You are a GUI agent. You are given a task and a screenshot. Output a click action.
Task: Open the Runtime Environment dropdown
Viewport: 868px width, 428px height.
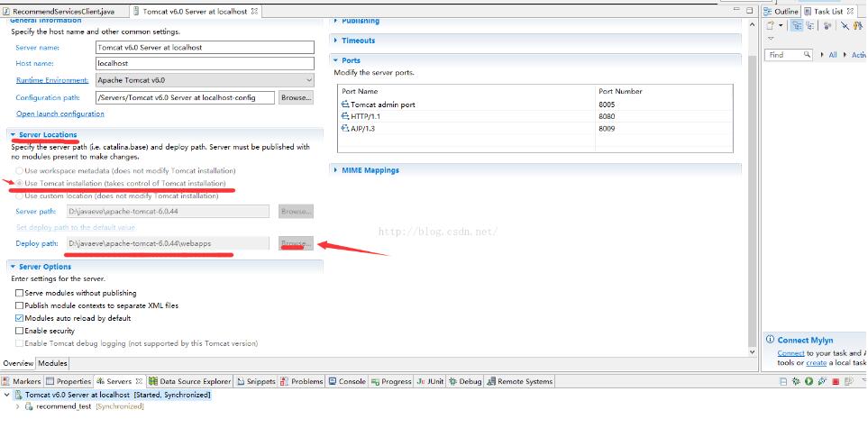point(307,80)
